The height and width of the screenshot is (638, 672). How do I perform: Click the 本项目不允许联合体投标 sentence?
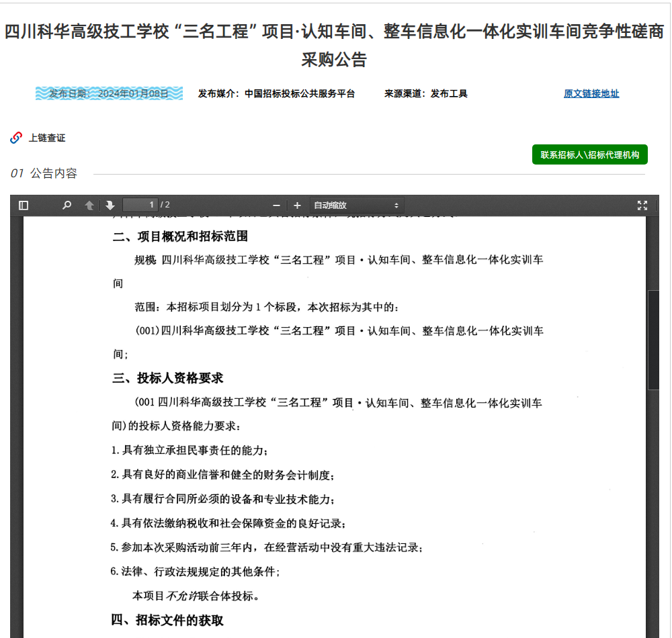(x=196, y=596)
